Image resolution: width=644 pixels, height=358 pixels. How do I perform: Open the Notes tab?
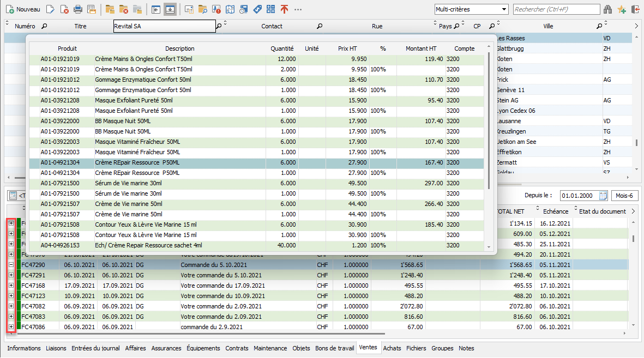[466, 348]
